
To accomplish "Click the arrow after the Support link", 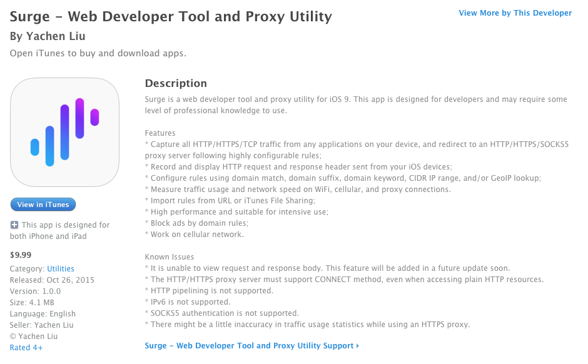I will pyautogui.click(x=358, y=346).
